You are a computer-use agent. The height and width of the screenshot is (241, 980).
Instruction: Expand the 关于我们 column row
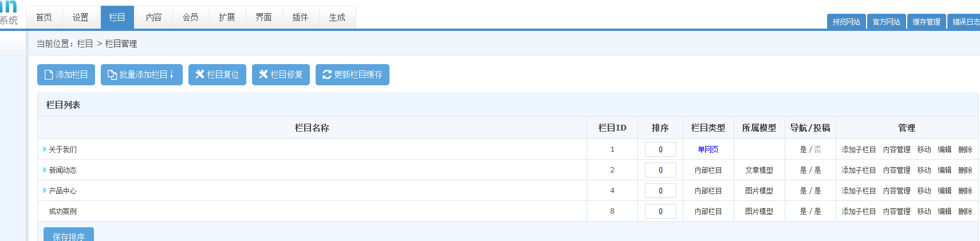point(45,149)
